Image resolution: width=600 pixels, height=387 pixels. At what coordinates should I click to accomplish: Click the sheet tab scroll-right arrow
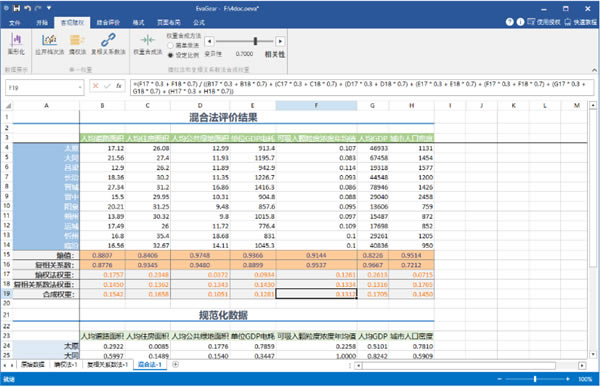coord(12,365)
